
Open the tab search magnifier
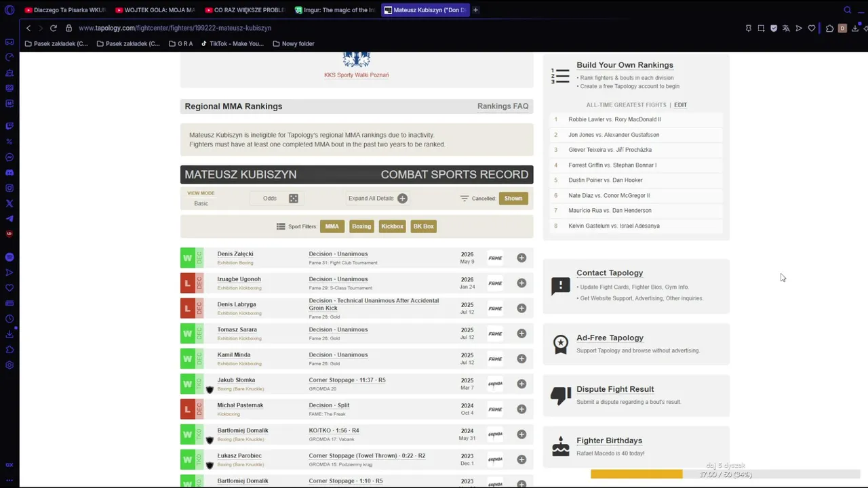[x=848, y=10]
